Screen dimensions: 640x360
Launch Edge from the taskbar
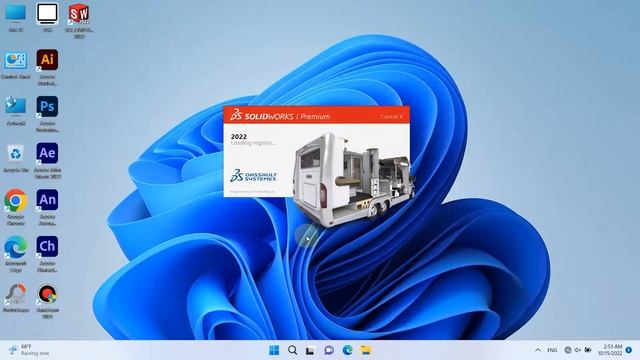347,350
